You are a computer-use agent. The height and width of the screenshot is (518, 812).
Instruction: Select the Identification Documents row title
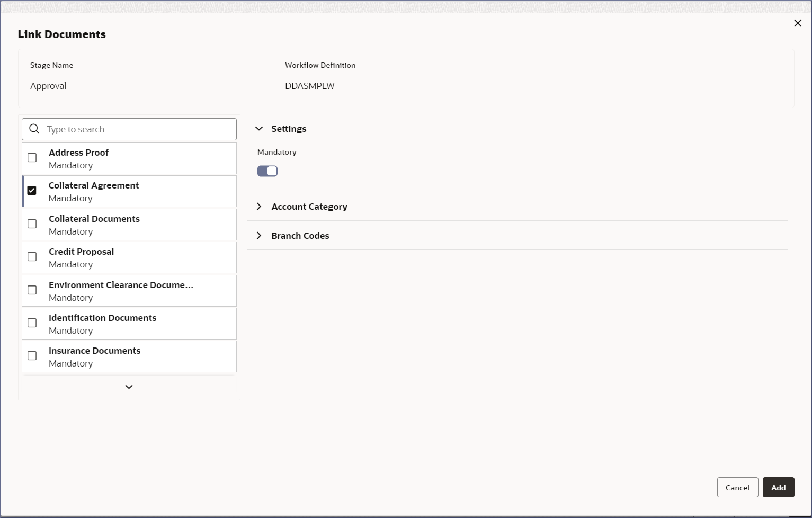pyautogui.click(x=102, y=318)
